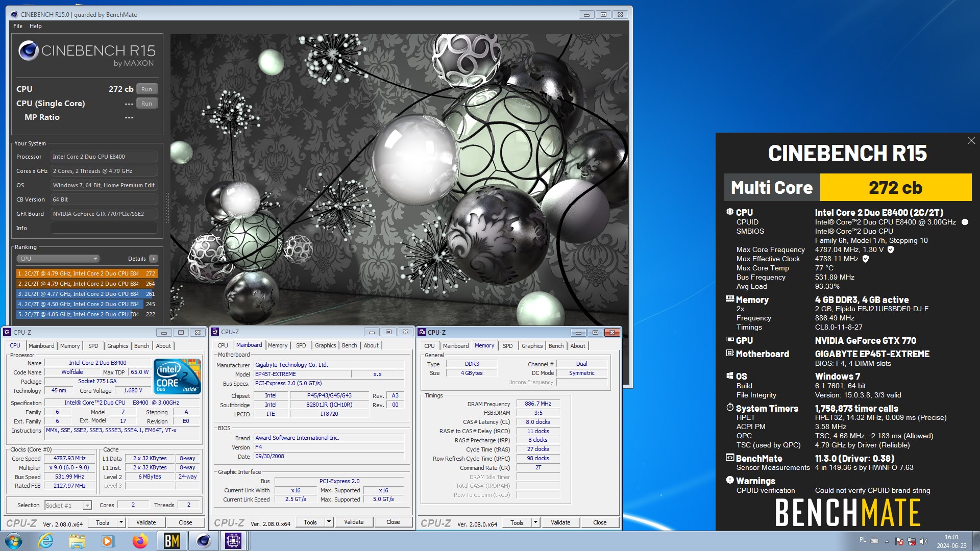
Task: Switch to CPU-Z via taskbar chip icon
Action: click(x=233, y=541)
